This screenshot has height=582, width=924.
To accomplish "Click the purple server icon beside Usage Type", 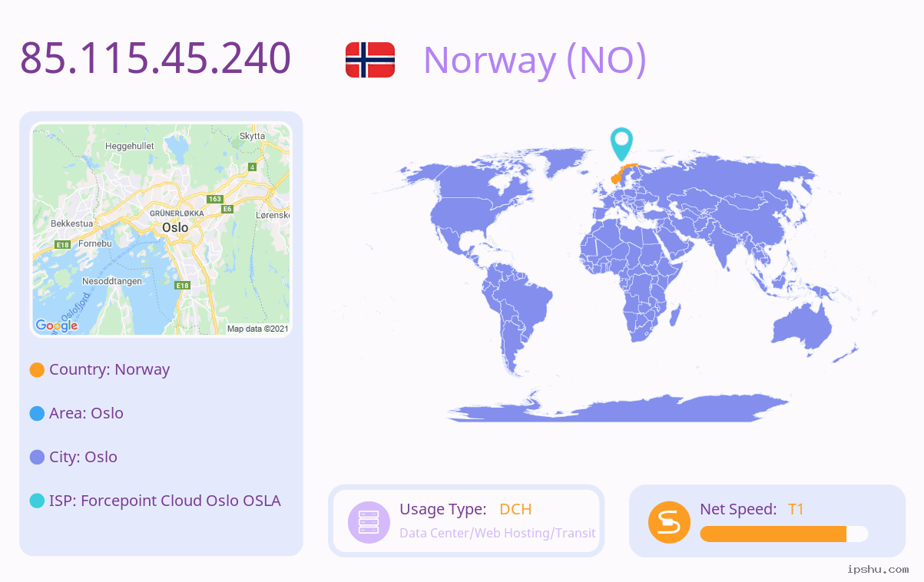I will 369,522.
